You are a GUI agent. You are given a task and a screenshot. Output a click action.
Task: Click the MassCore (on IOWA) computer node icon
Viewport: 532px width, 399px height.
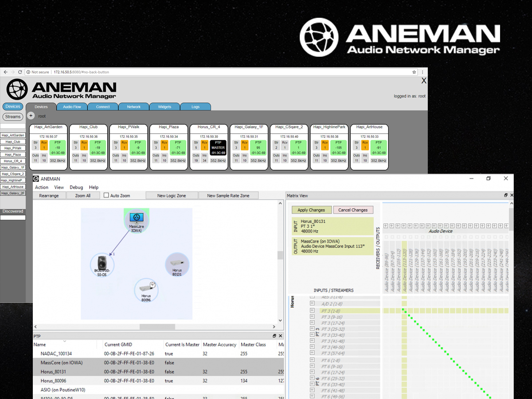[x=137, y=218]
